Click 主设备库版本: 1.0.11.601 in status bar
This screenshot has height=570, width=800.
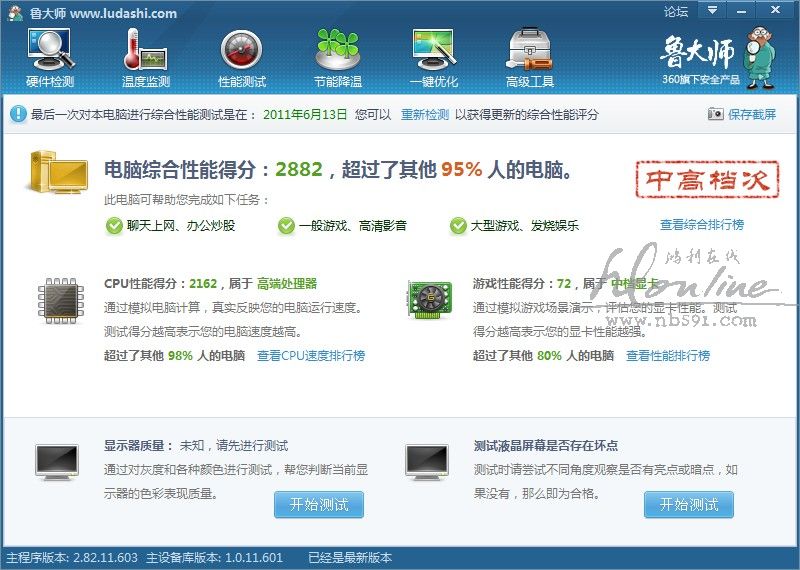(214, 558)
